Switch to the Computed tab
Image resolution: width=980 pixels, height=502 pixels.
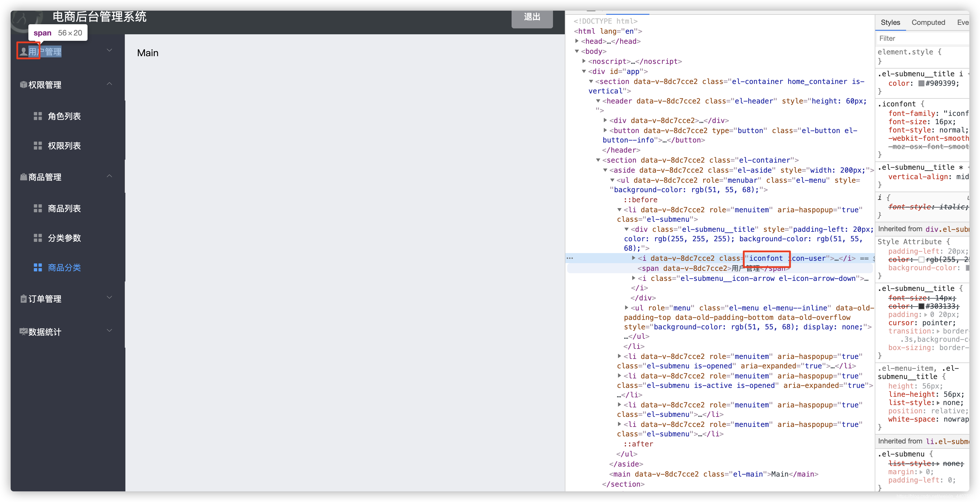[929, 22]
